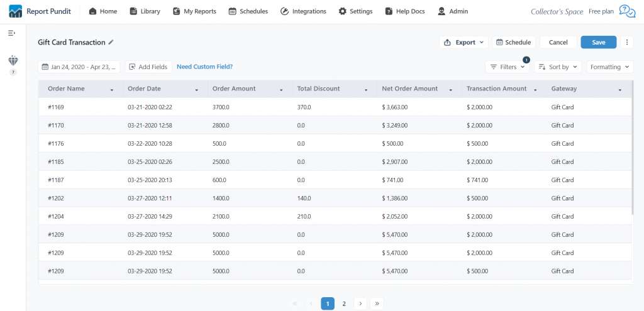Expand the Order Name column arrow
The width and height of the screenshot is (644, 311).
112,89
